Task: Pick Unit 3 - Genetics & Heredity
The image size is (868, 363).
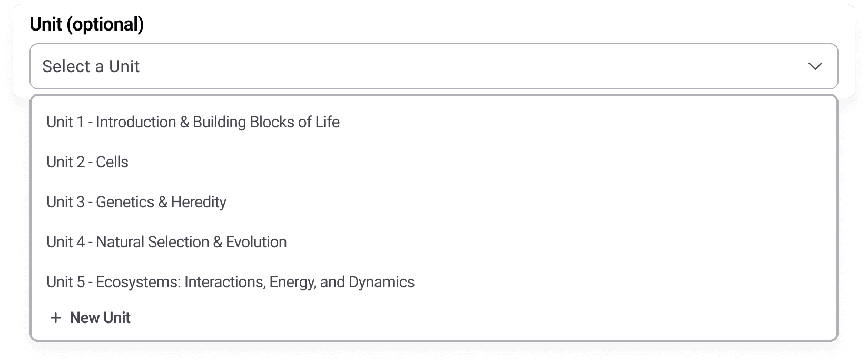Action: 136,202
